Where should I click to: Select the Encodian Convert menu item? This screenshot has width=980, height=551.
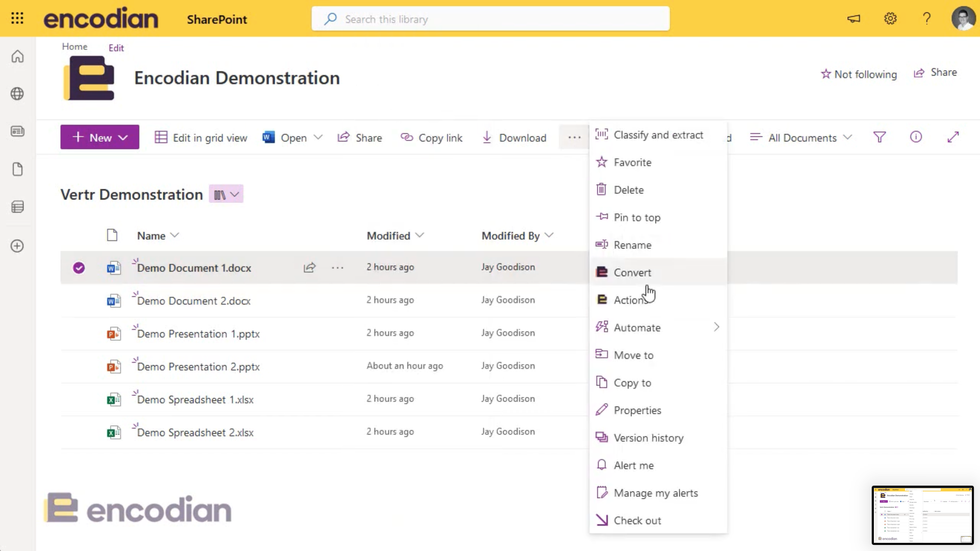coord(658,272)
